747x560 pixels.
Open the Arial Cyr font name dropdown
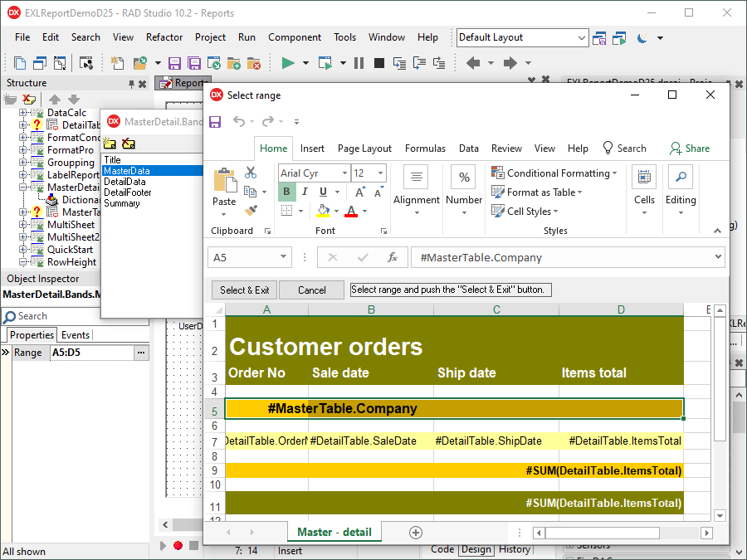[345, 173]
